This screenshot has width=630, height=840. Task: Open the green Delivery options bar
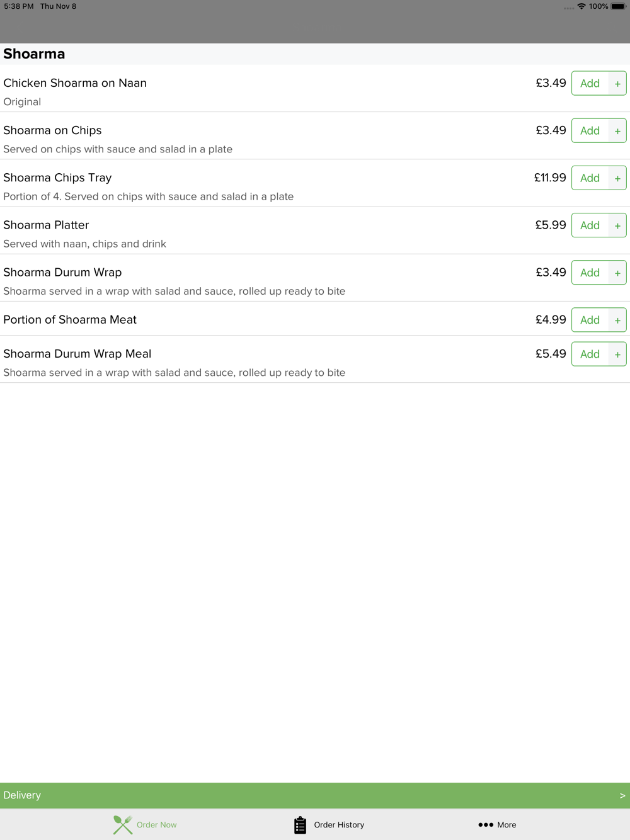[315, 795]
